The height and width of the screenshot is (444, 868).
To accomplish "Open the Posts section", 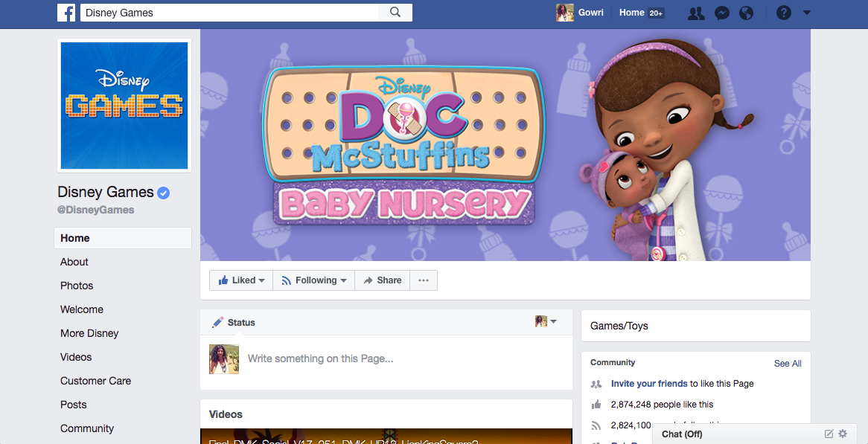I will tap(73, 405).
